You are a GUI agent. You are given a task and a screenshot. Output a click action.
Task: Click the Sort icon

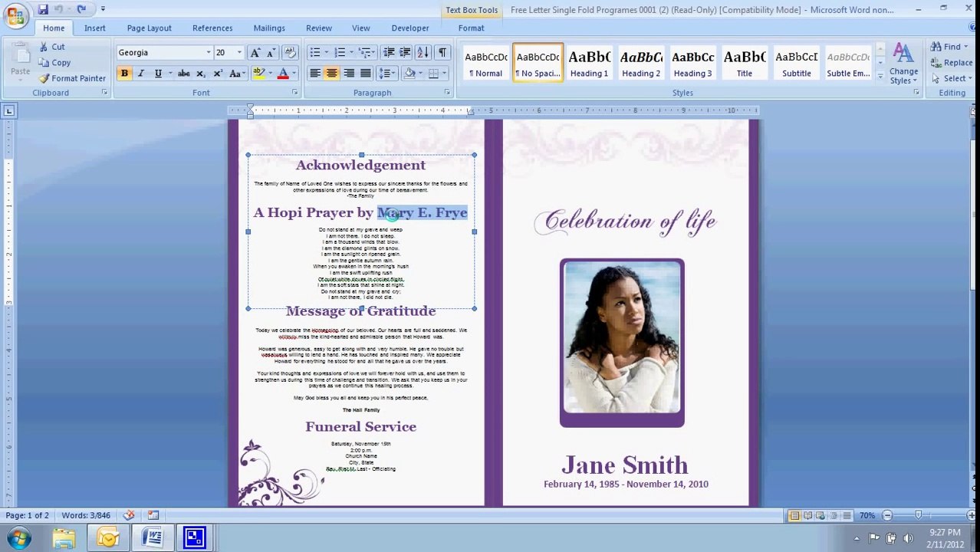coord(423,53)
